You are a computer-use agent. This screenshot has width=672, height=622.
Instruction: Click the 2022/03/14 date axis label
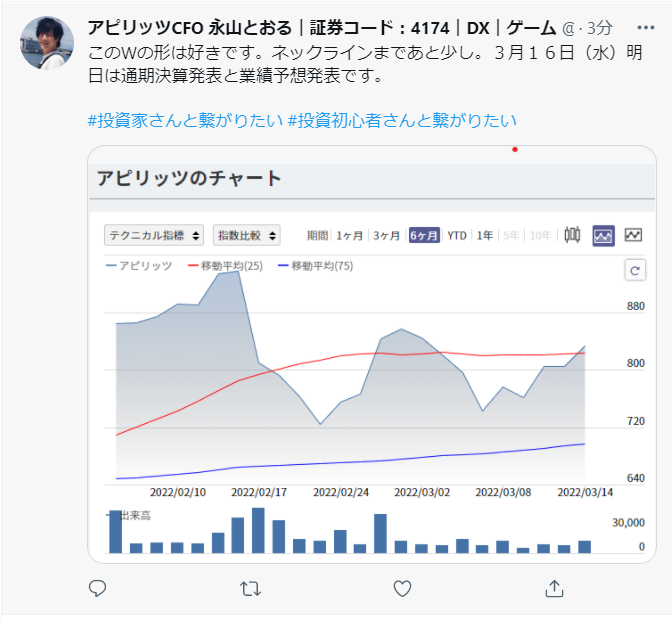pyautogui.click(x=585, y=492)
